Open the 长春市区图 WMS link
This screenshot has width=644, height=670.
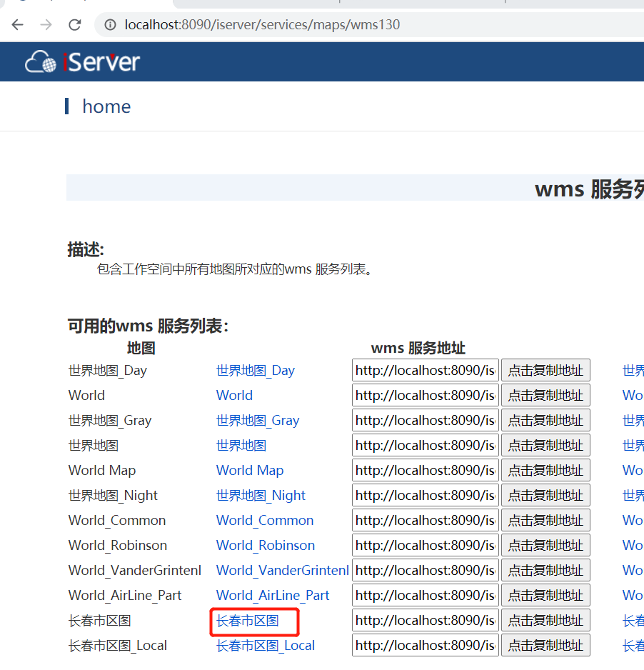coord(248,621)
